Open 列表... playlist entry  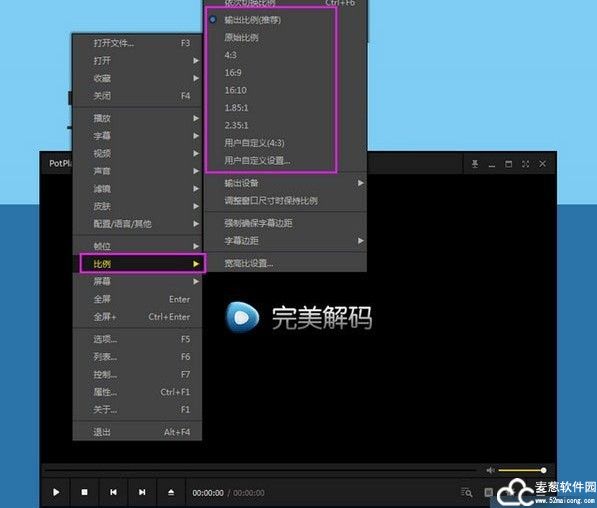click(x=137, y=357)
